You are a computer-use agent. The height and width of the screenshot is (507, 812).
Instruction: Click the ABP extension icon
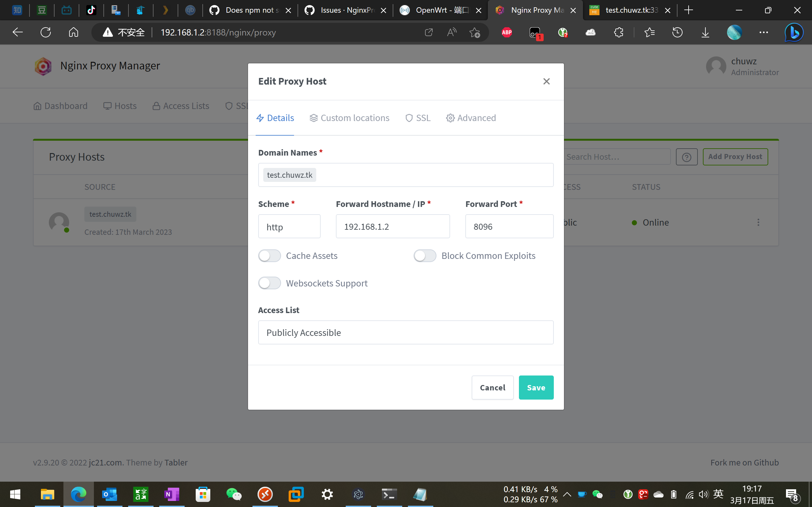[x=507, y=32]
